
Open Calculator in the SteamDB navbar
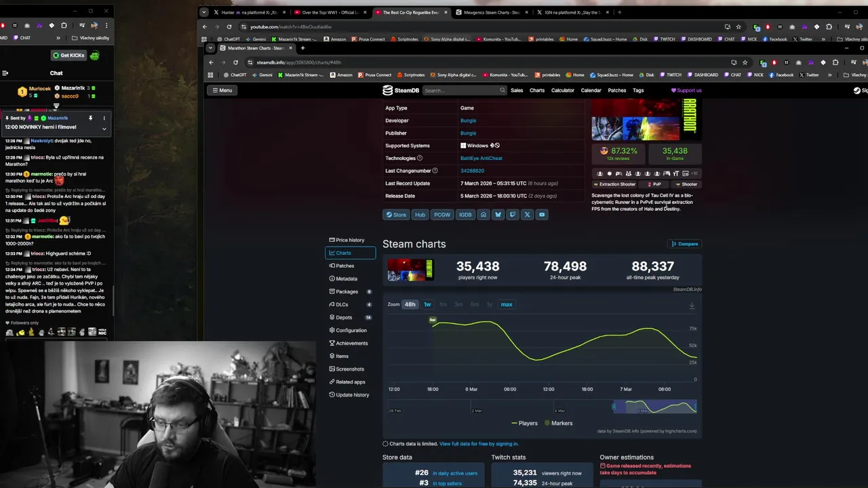pos(563,90)
